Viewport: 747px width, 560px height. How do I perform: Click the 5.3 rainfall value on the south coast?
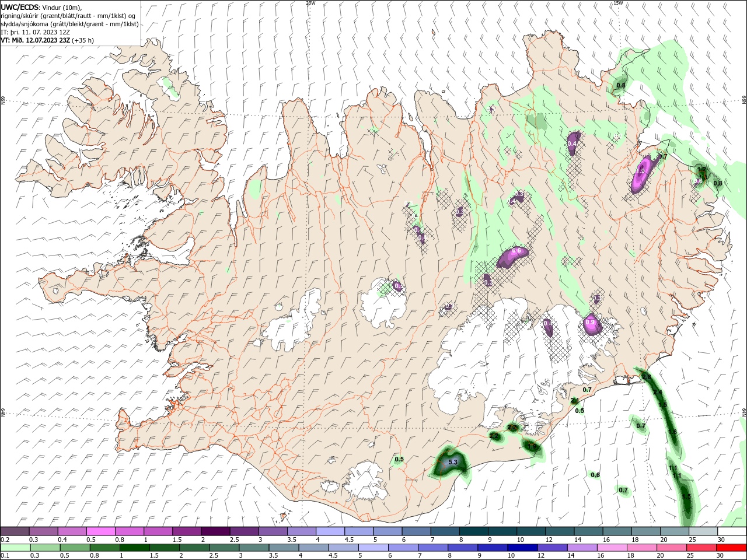(x=453, y=462)
